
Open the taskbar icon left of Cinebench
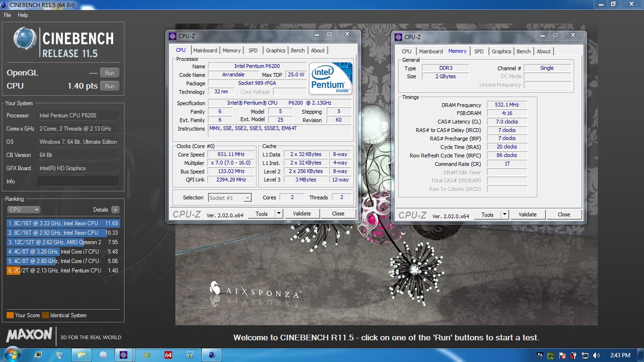pyautogui.click(x=190, y=355)
